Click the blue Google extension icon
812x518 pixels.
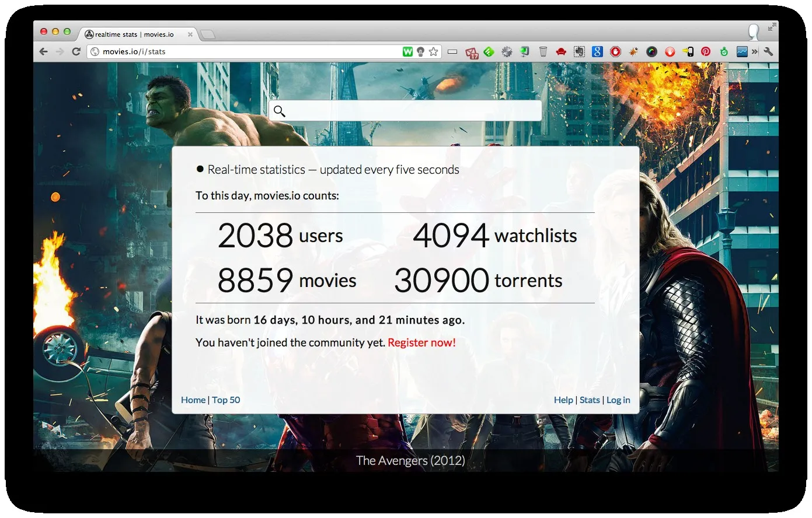(x=597, y=52)
